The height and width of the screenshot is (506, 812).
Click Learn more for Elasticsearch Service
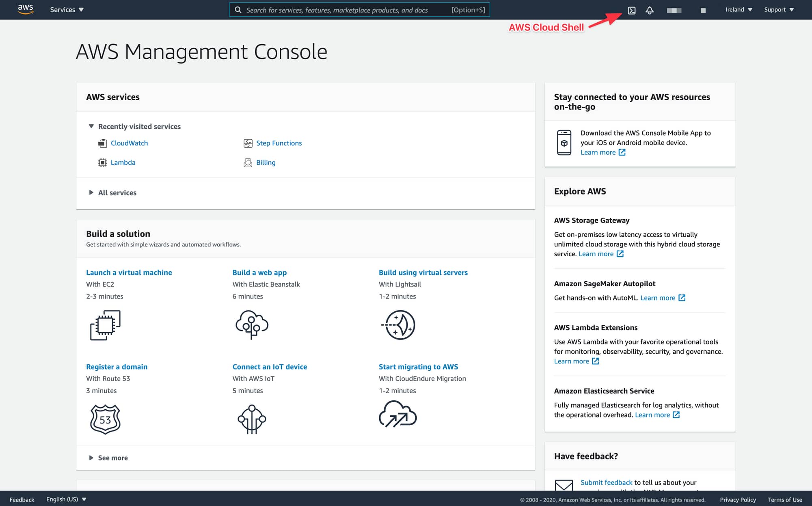[x=652, y=415]
